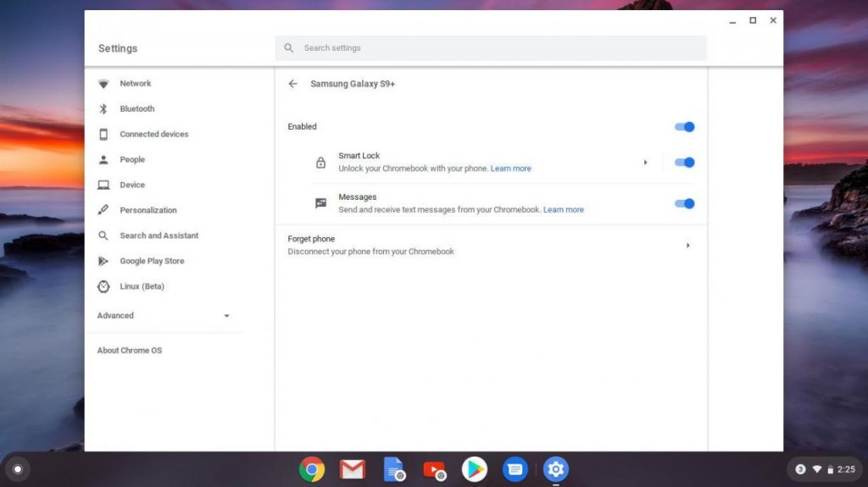Screen dimensions: 868x487
Task: Click the Forget phone label
Action: coord(311,239)
